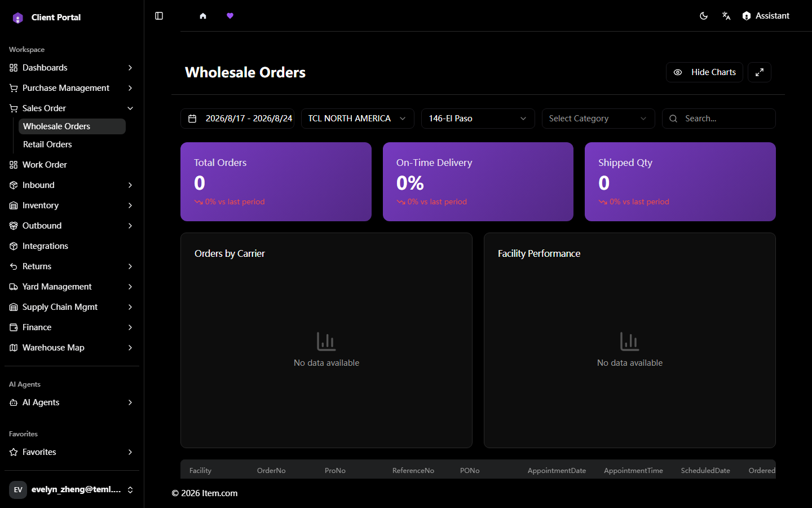The width and height of the screenshot is (812, 508).
Task: Open the 146-El Paso facility dropdown
Action: coord(478,119)
